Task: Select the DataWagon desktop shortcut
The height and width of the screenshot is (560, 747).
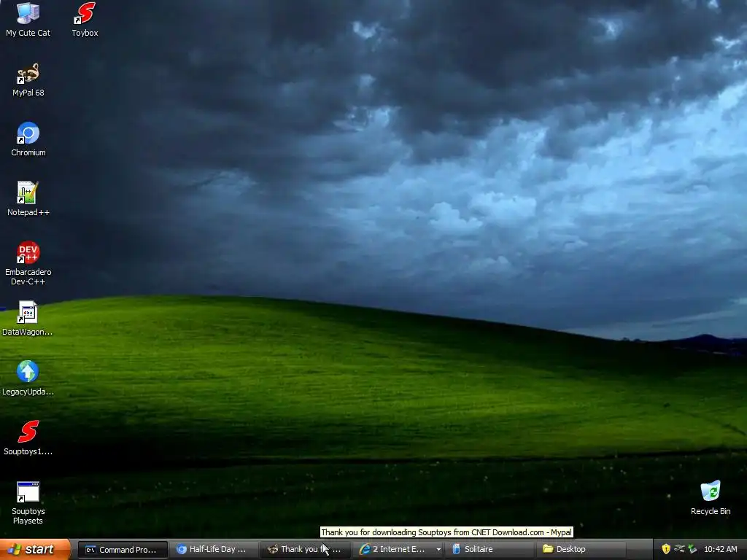Action: 28,319
